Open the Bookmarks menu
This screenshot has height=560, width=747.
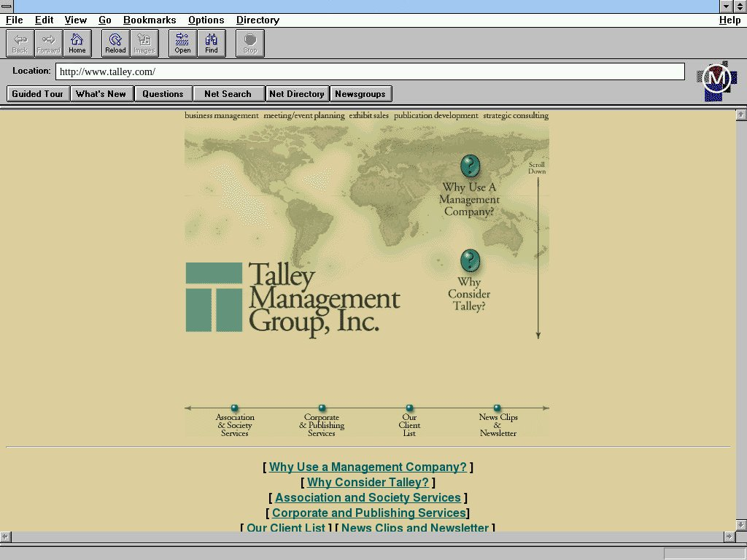tap(150, 20)
